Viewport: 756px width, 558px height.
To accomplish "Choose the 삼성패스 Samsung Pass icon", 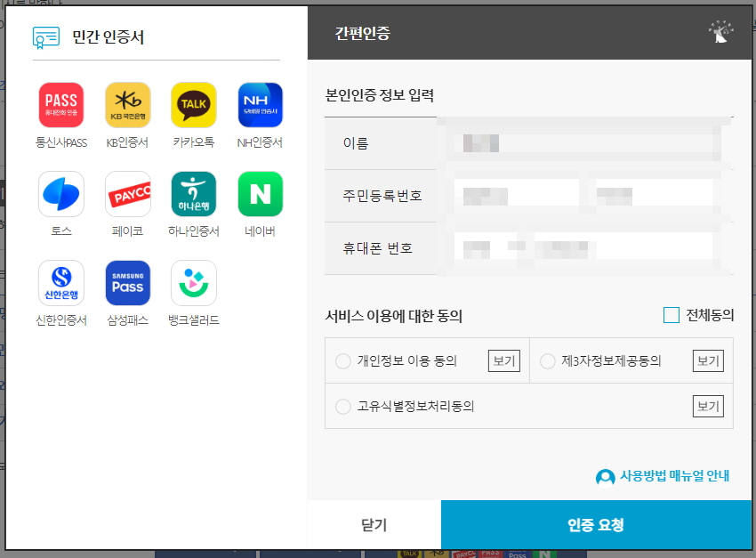I will (128, 283).
